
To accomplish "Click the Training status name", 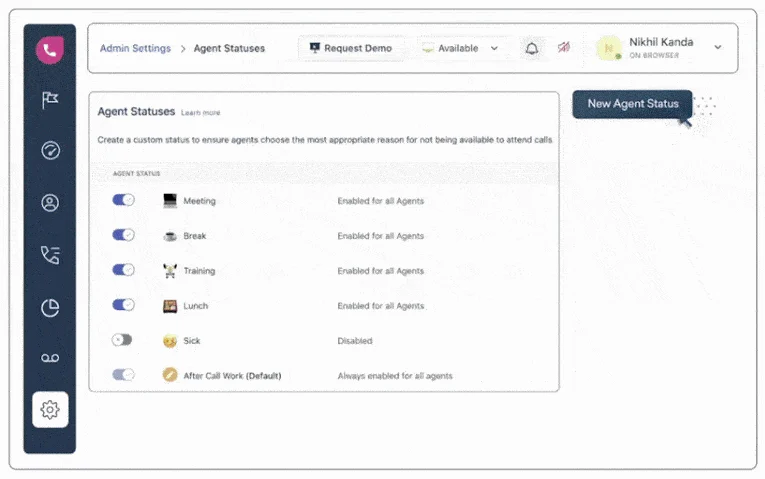I will [199, 271].
